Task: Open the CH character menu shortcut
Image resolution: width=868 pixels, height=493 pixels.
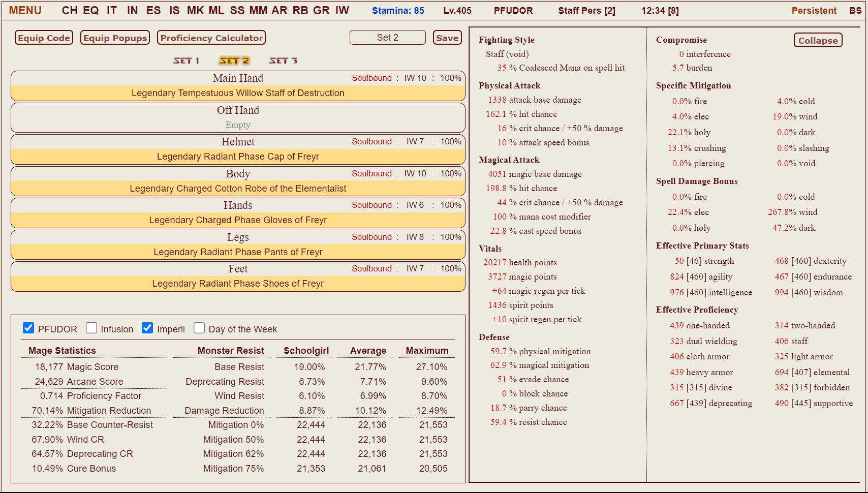Action: click(70, 10)
